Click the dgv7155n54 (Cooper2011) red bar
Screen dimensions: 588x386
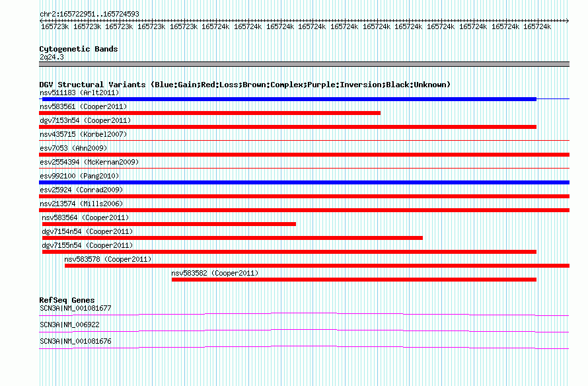(x=289, y=252)
